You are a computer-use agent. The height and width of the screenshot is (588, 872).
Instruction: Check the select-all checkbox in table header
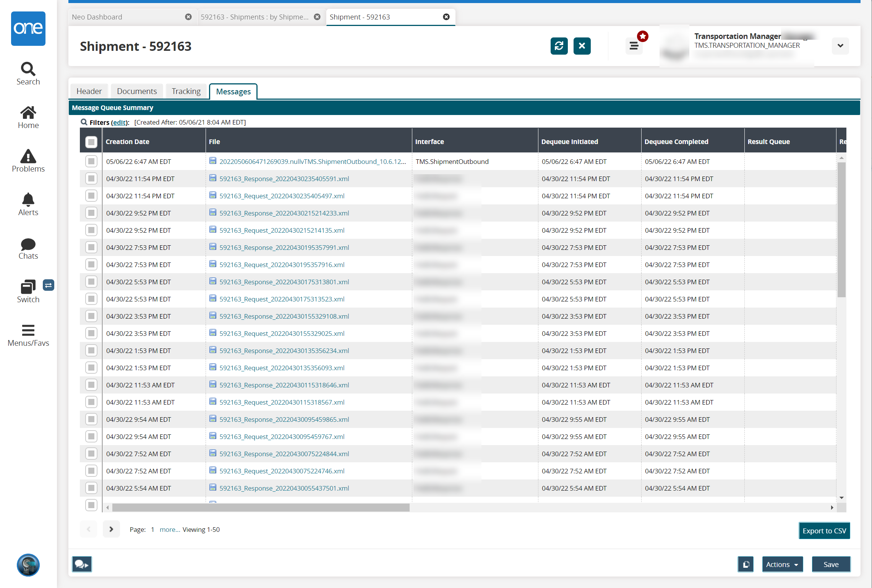tap(91, 142)
